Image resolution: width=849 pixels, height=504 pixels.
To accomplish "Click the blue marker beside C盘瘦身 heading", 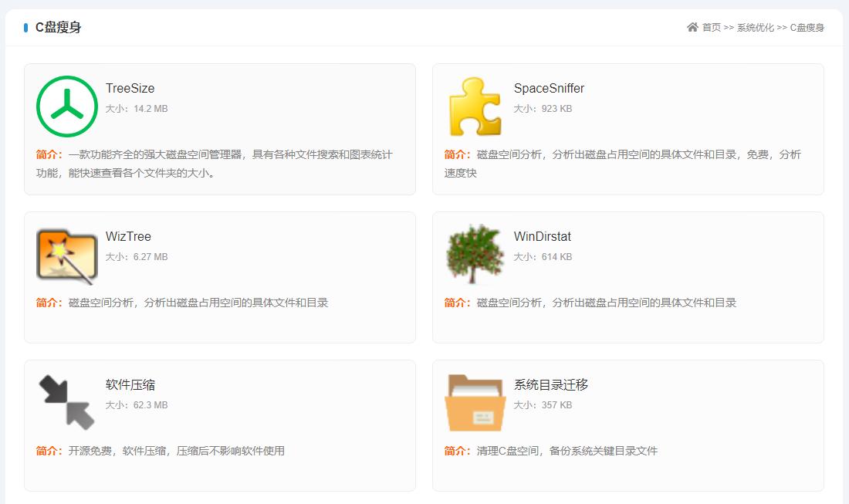I will point(24,27).
